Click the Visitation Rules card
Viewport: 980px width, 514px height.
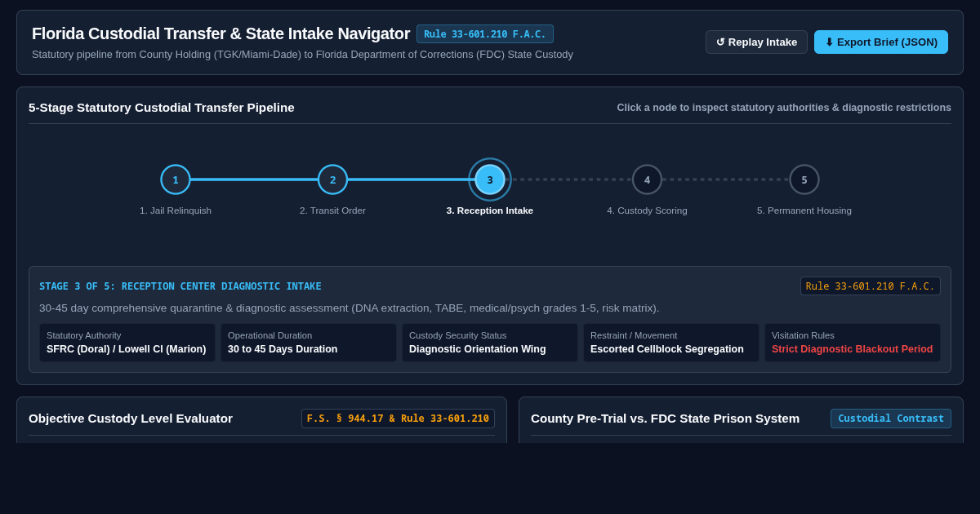(x=853, y=343)
